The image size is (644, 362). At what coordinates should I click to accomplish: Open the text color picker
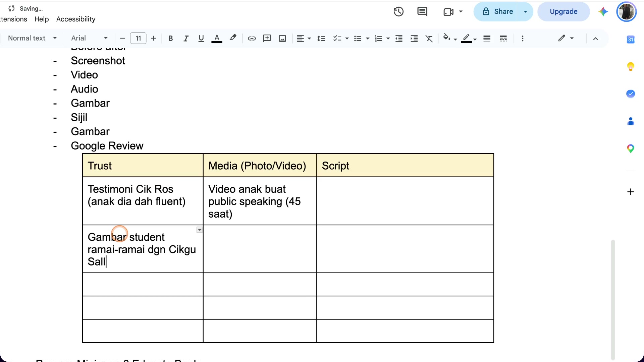217,39
